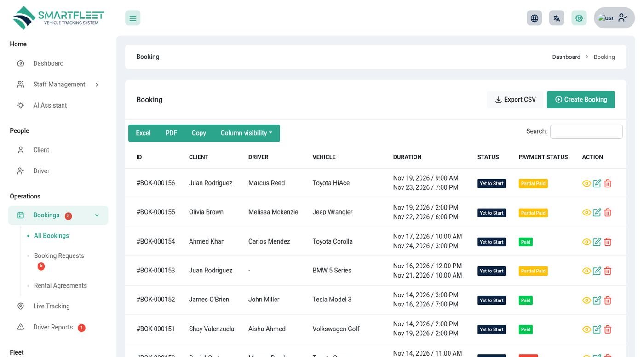Viewport: 644px width, 357px height.
Task: Edit booking #BOK-000154
Action: [x=597, y=242]
